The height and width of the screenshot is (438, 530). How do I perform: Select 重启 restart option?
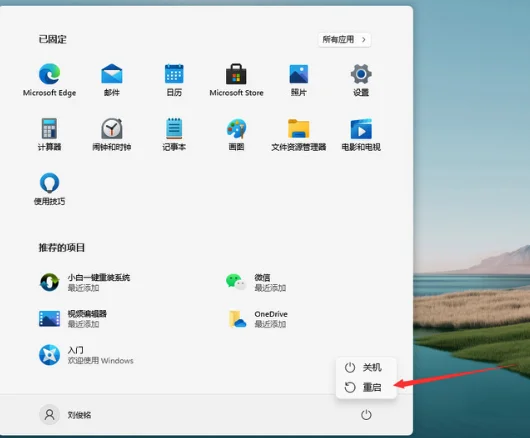click(366, 387)
